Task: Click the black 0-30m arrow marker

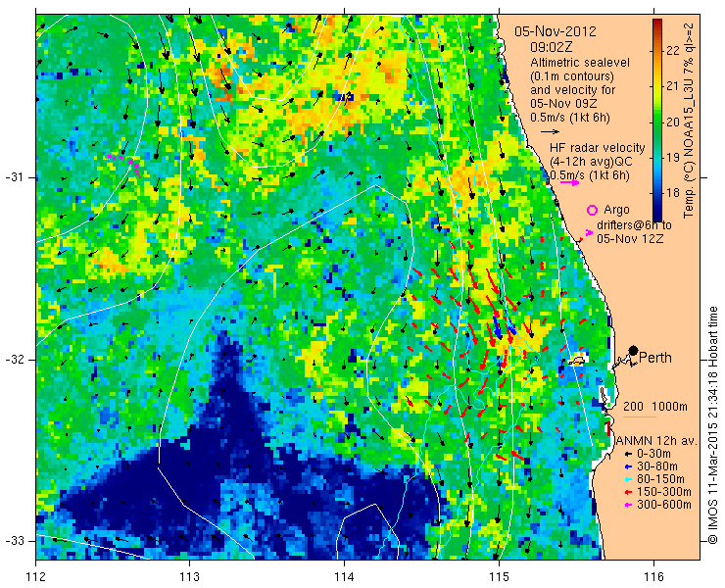Action: tap(627, 455)
